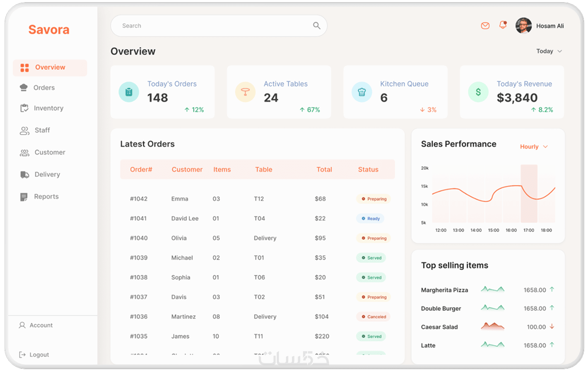Open the Reports page
This screenshot has height=373, width=588.
39,196
